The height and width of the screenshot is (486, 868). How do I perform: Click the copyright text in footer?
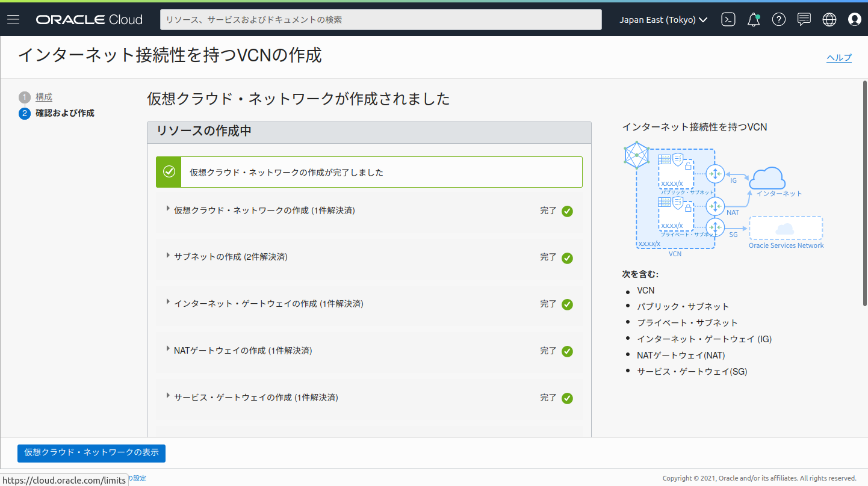pyautogui.click(x=760, y=478)
